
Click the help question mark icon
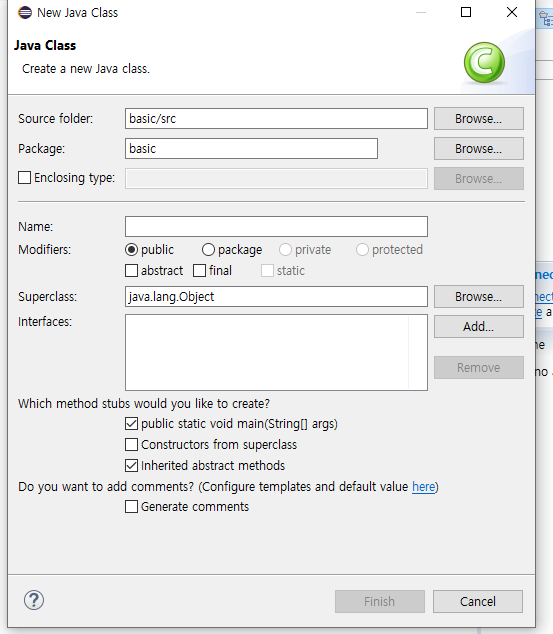tap(34, 600)
